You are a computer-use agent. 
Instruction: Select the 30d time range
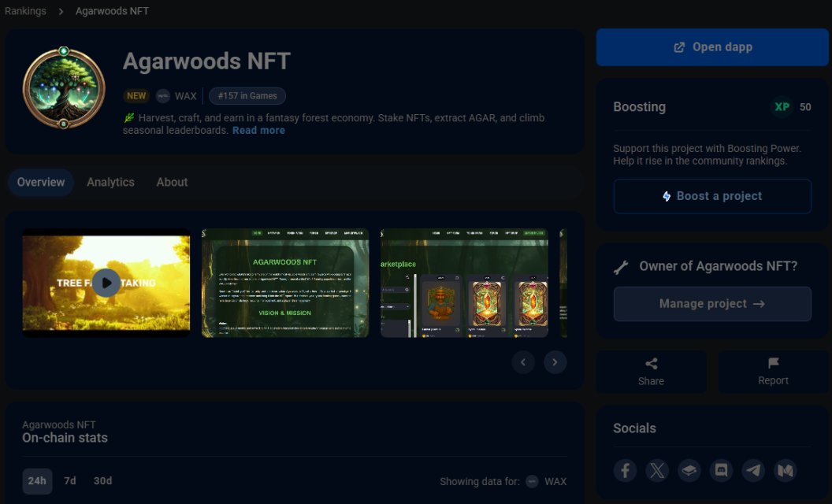click(103, 481)
